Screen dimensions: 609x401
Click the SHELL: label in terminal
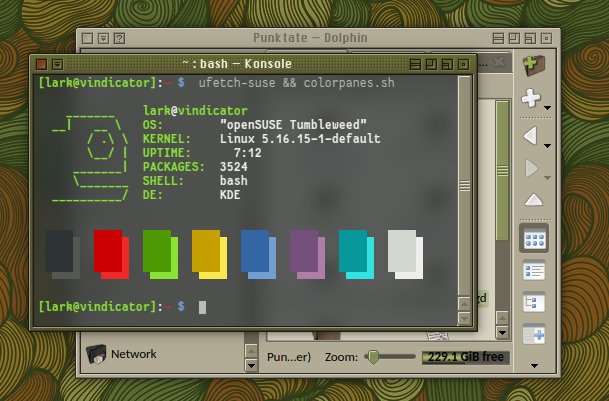pyautogui.click(x=163, y=181)
